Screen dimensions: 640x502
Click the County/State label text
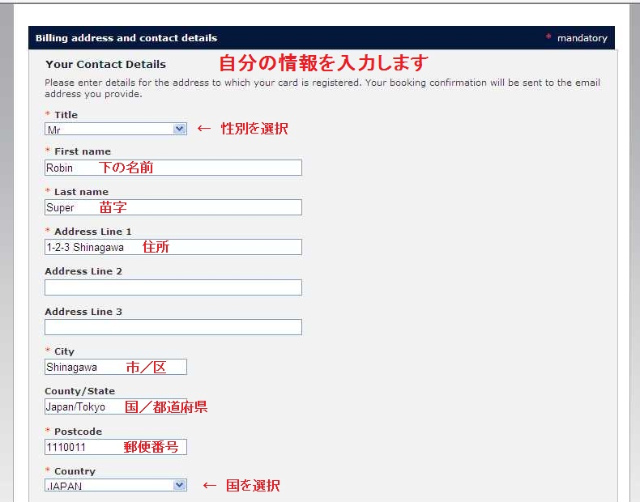(80, 391)
